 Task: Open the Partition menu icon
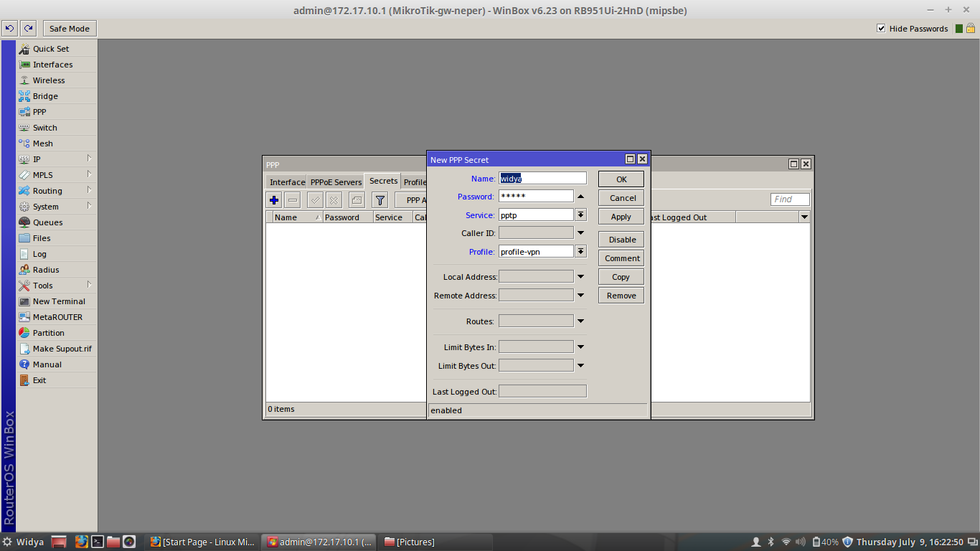(x=24, y=333)
